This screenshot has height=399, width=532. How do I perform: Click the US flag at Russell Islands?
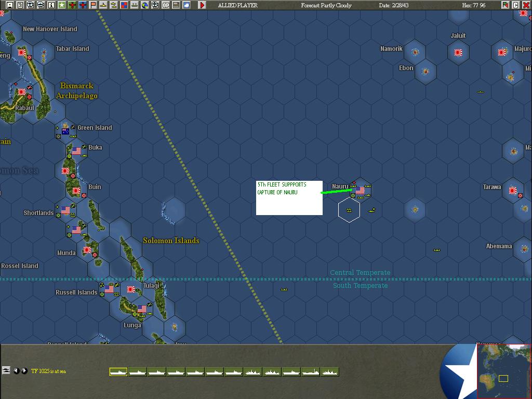point(109,289)
